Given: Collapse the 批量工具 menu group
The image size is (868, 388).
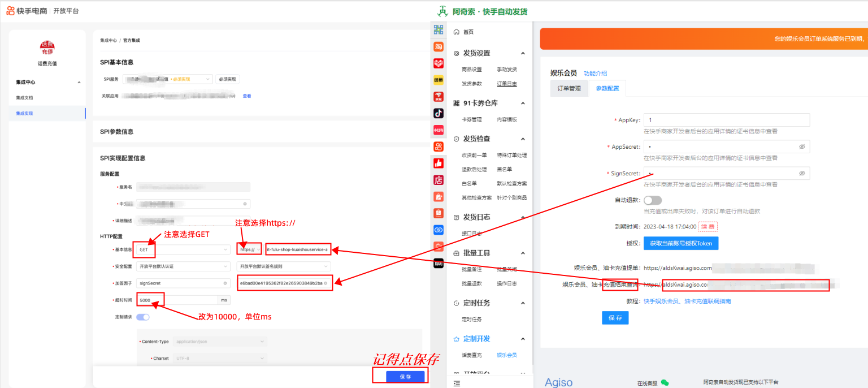Looking at the screenshot, I should (x=523, y=253).
